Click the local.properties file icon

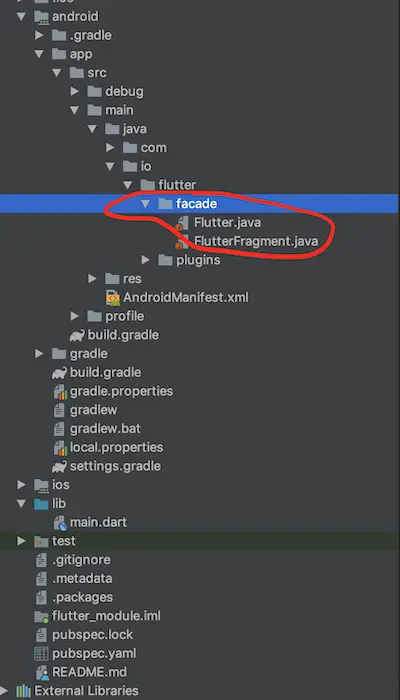coord(60,447)
